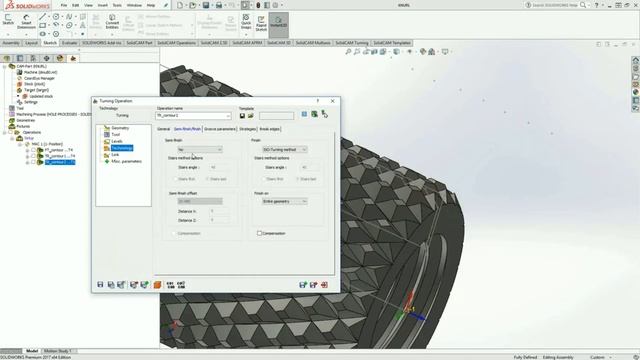Click the DimXpert Manager tab icon
This screenshot has width=640, height=360.
click(47, 58)
